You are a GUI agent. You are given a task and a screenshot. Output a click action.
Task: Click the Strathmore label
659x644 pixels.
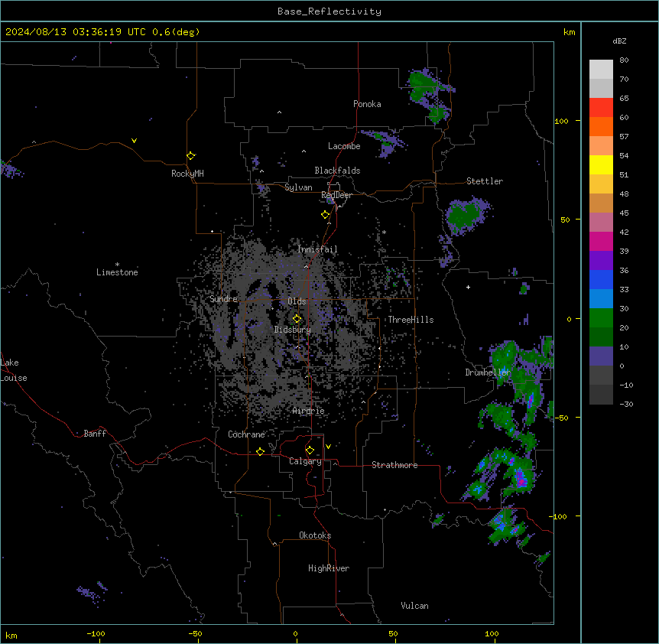coord(394,465)
